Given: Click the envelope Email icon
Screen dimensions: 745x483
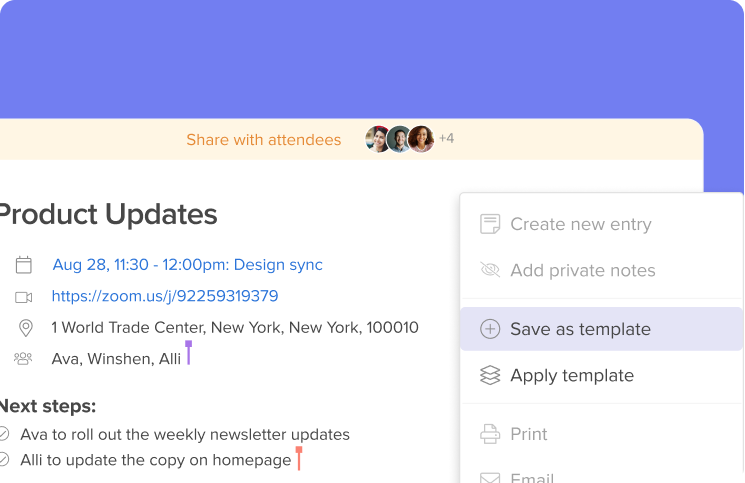Looking at the screenshot, I should 490,477.
